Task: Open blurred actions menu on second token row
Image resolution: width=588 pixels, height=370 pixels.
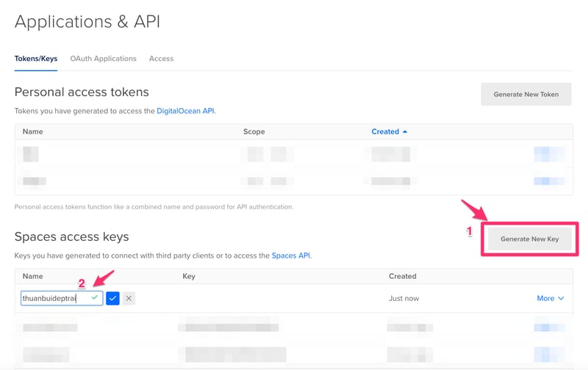Action: pos(549,181)
